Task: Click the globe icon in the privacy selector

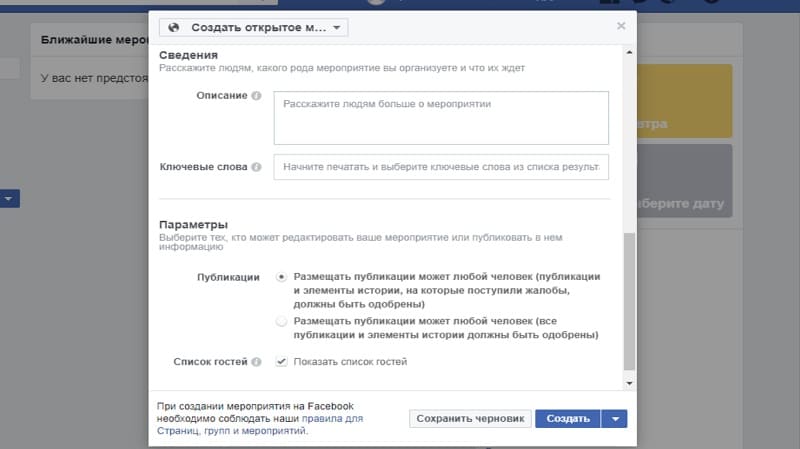Action: click(173, 28)
